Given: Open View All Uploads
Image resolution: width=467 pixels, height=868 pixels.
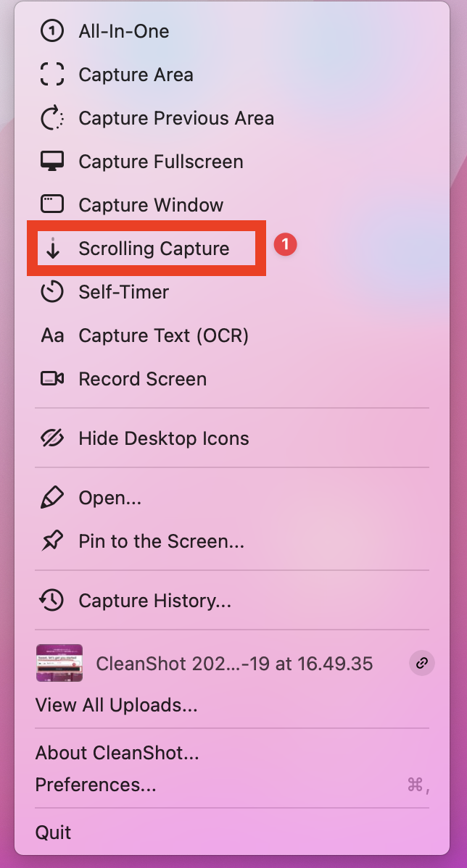Looking at the screenshot, I should pos(116,704).
